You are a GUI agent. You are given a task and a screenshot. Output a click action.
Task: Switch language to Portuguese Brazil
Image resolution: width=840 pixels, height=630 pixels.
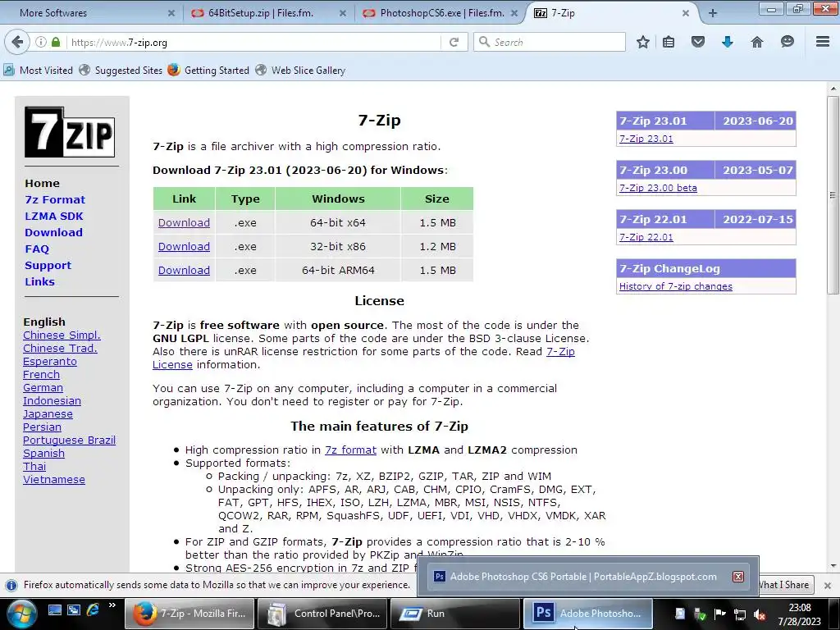click(69, 440)
